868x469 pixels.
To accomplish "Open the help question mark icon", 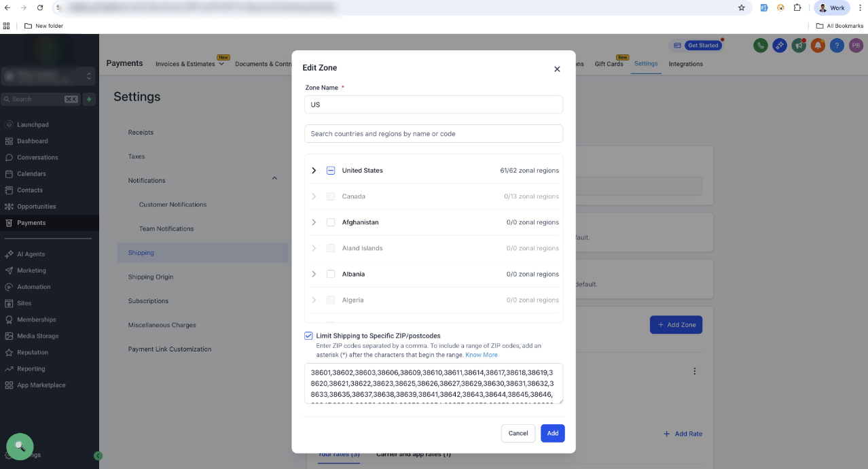I will pyautogui.click(x=837, y=46).
